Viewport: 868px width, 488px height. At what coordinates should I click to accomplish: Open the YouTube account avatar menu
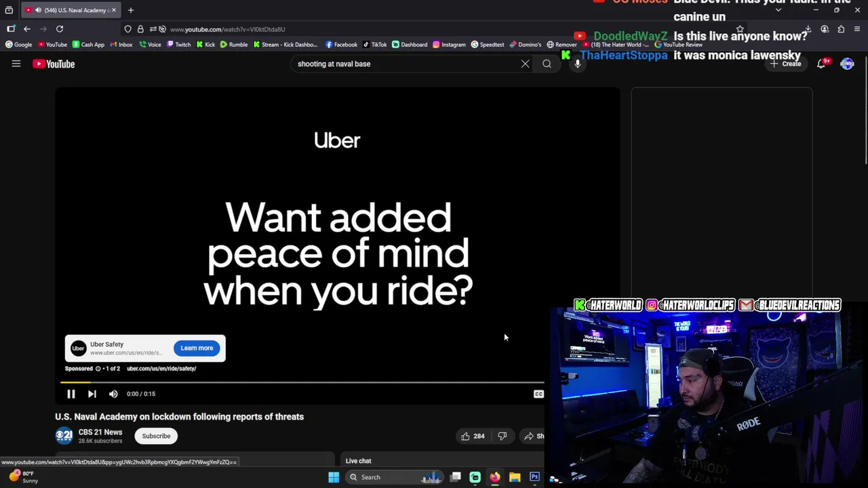(x=847, y=64)
